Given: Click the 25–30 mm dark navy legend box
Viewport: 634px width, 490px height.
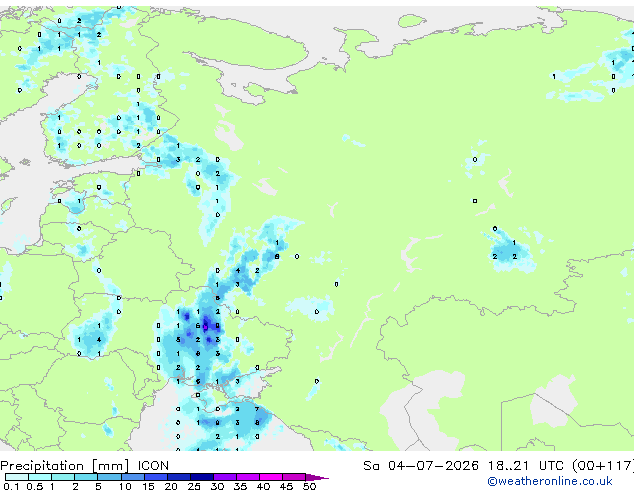Looking at the screenshot, I should [201, 477].
